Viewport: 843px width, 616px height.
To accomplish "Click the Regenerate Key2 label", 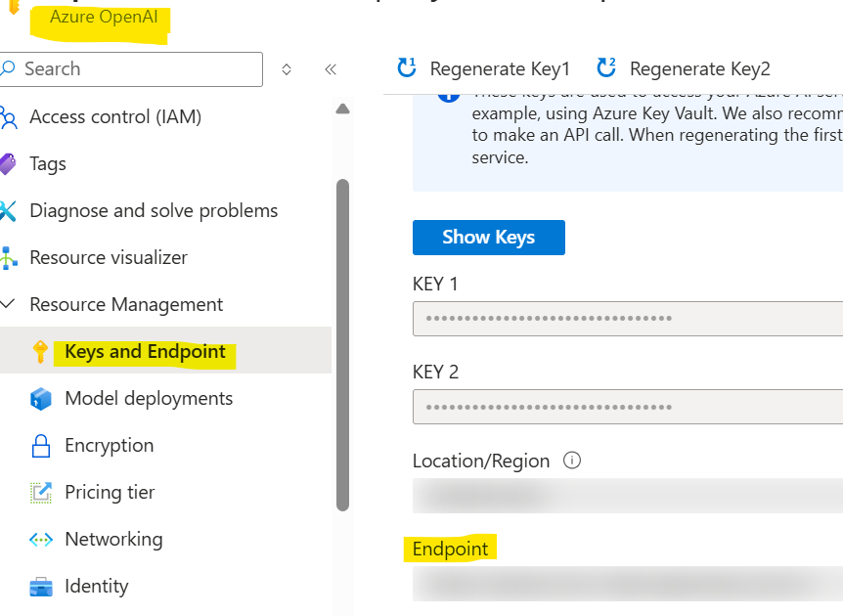I will click(x=700, y=68).
